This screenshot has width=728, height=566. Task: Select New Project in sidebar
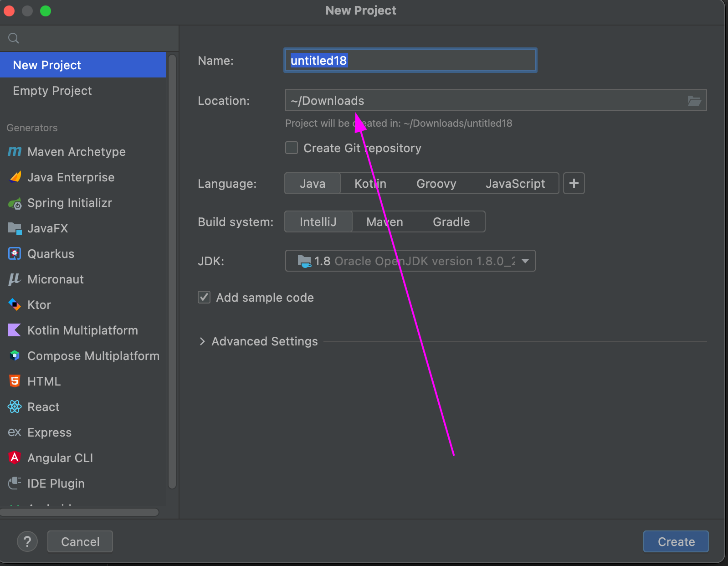pos(83,65)
